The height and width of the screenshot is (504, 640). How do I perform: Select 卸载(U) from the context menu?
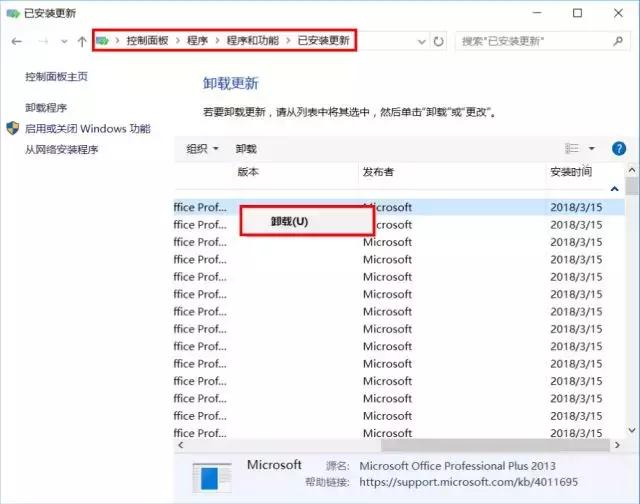289,221
